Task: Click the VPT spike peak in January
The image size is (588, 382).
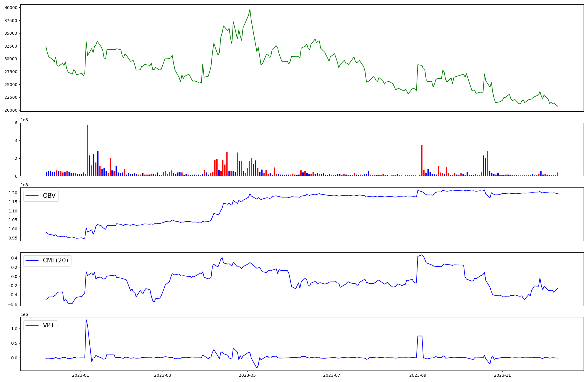Action: [86, 320]
